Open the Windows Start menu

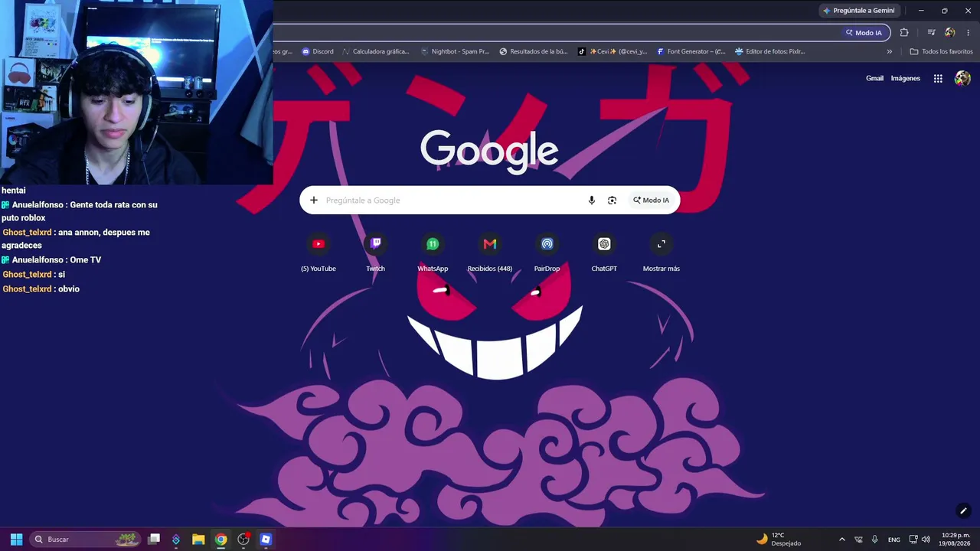[16, 540]
